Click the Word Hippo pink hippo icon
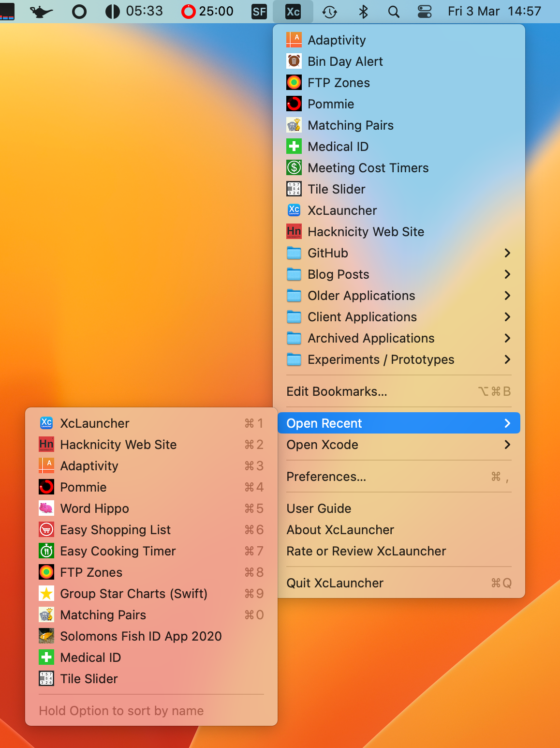Image resolution: width=560 pixels, height=748 pixels. coord(46,509)
